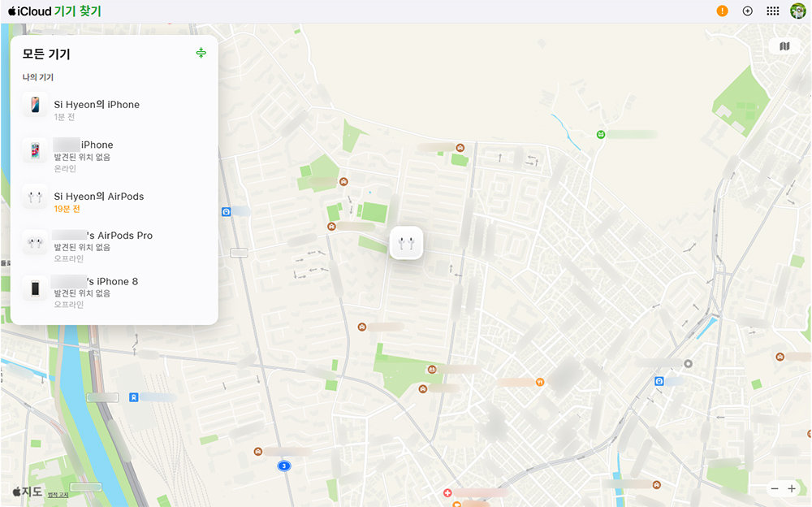The image size is (812, 507).
Task: Open the account profile avatar menu
Action: tap(797, 11)
